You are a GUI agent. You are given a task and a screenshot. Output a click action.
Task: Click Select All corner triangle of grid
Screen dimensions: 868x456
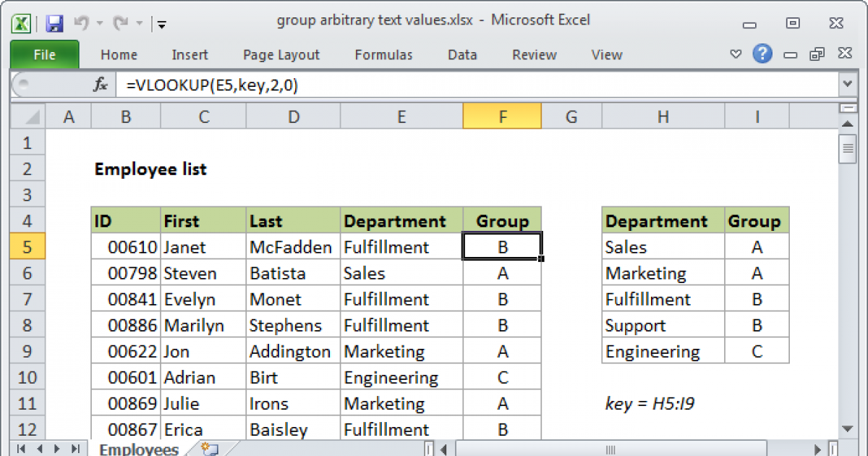pos(29,117)
